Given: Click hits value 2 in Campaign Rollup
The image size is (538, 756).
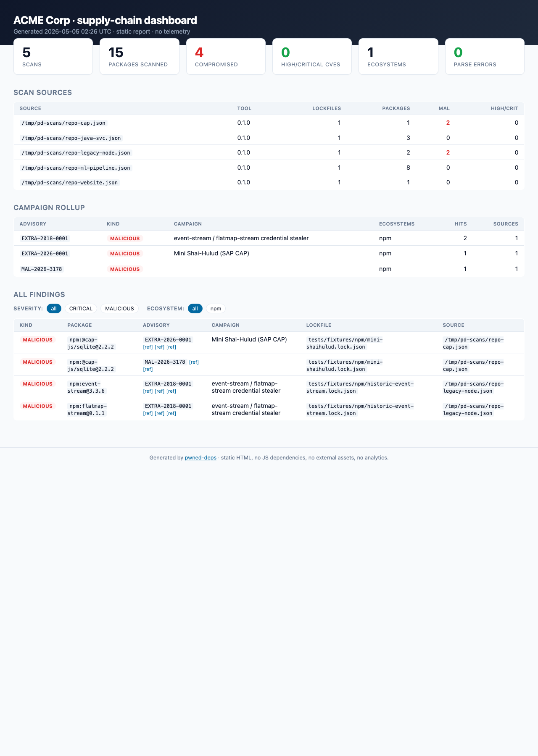Looking at the screenshot, I should pyautogui.click(x=465, y=239).
